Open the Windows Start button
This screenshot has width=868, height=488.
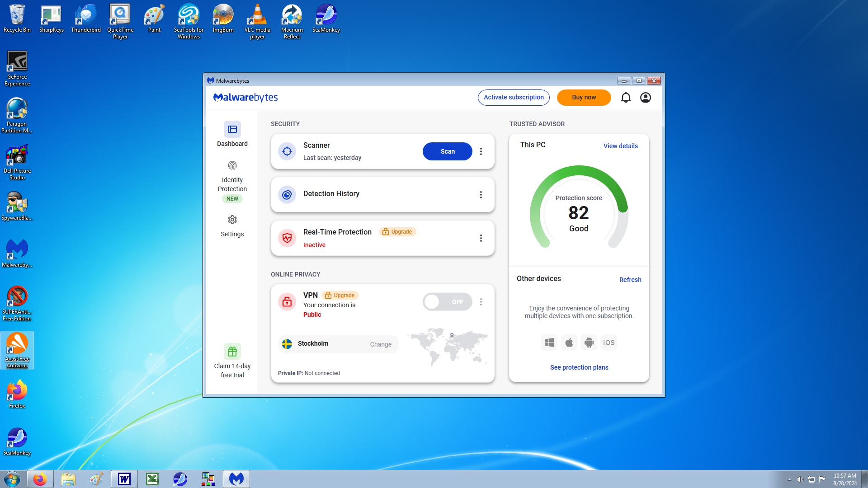click(12, 479)
